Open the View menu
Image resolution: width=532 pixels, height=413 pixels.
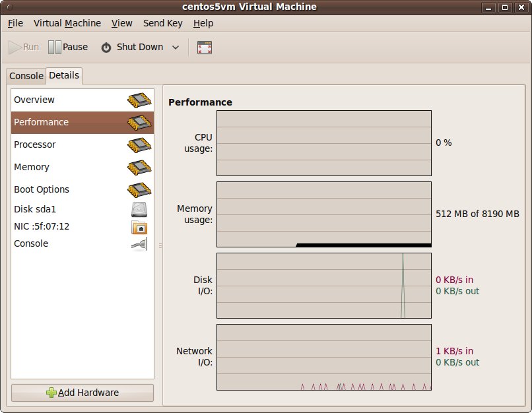[x=122, y=23]
